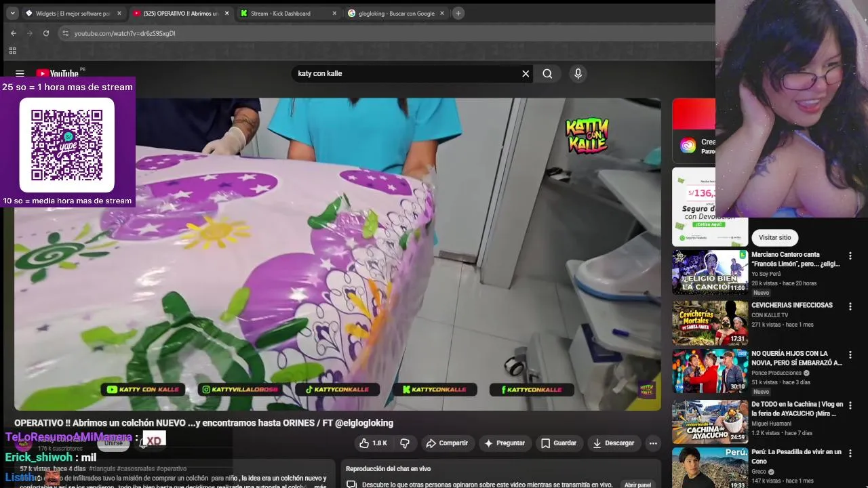The image size is (868, 488).
Task: Go back with the browser back arrow
Action: click(14, 33)
